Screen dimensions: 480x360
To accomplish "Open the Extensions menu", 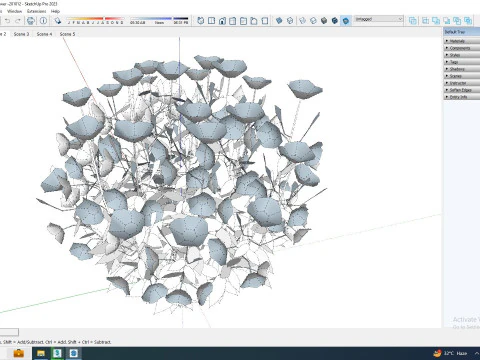I will [x=37, y=11].
